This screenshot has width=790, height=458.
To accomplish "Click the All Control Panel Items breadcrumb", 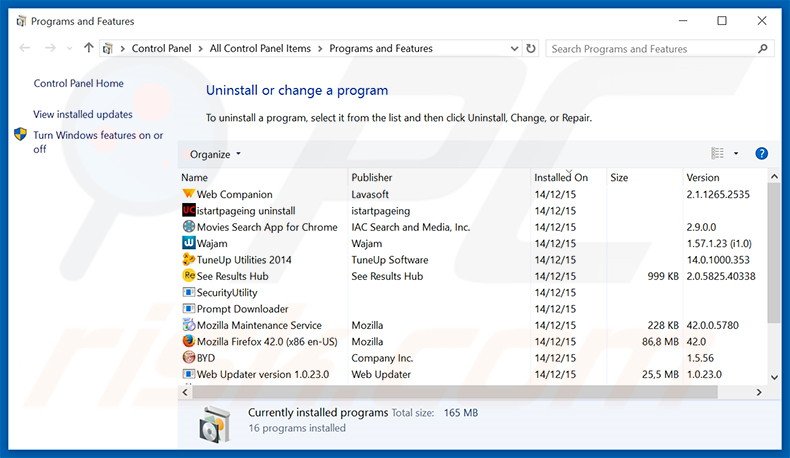I will pos(260,48).
